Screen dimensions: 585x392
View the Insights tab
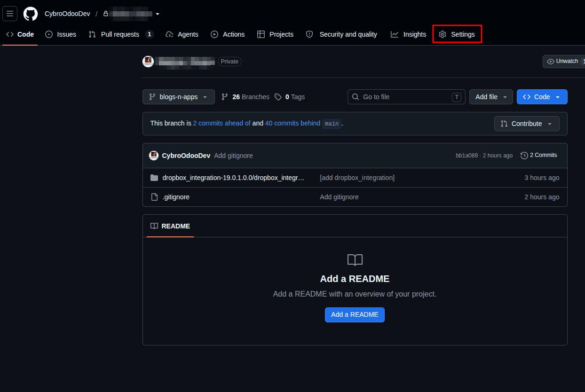(x=408, y=34)
